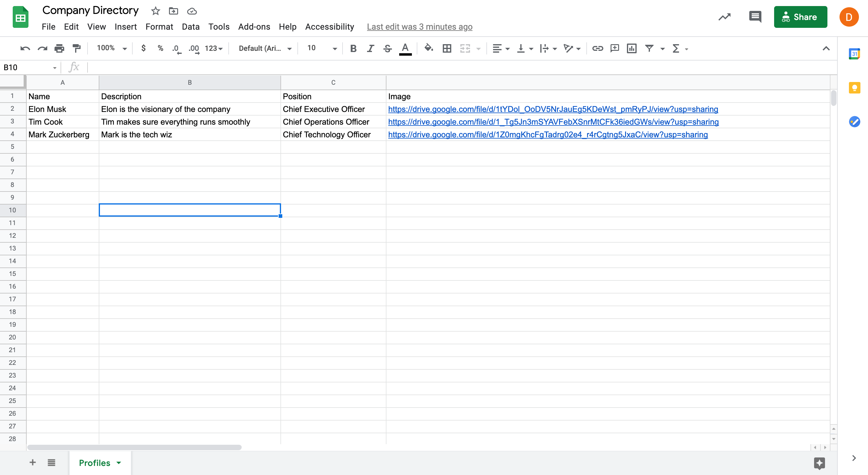Open the font size dropdown
The width and height of the screenshot is (868, 475).
[334, 48]
